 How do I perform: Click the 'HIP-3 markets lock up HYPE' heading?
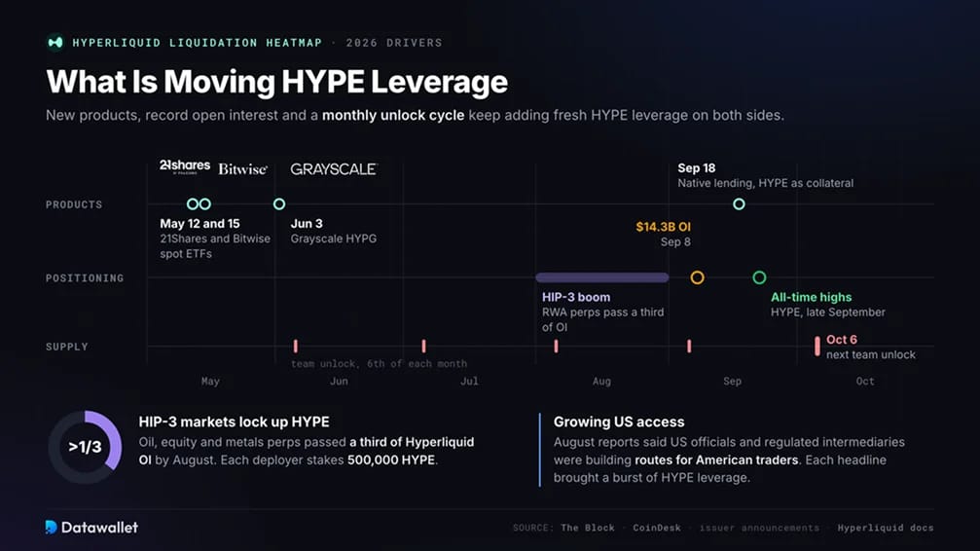pyautogui.click(x=234, y=422)
